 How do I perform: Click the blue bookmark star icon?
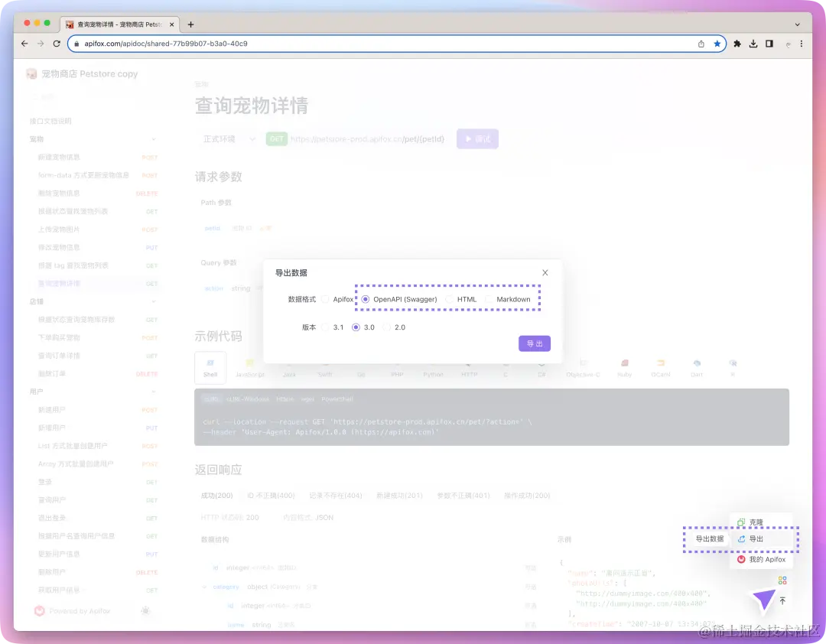(717, 44)
